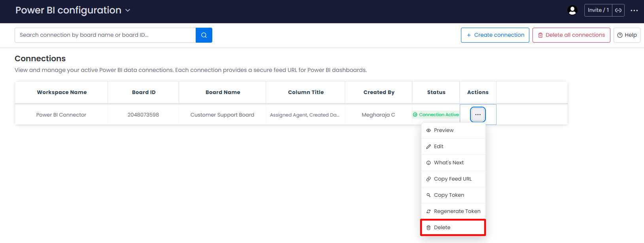644x243 pixels.
Task: Click the Status column header
Action: click(x=436, y=92)
